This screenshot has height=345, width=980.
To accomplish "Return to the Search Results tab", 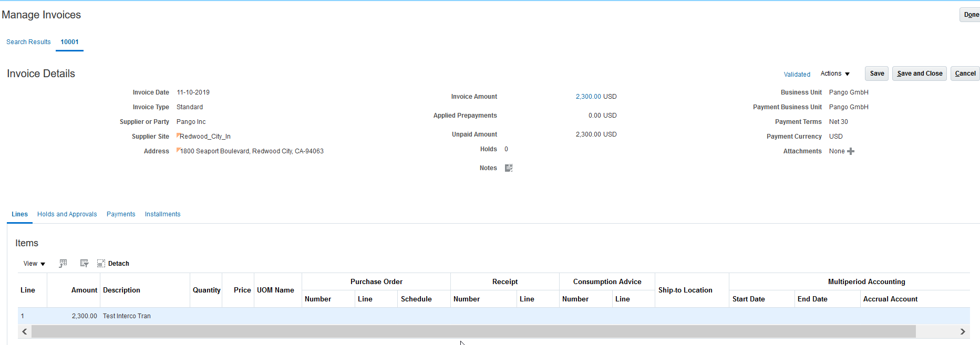I will (x=28, y=42).
